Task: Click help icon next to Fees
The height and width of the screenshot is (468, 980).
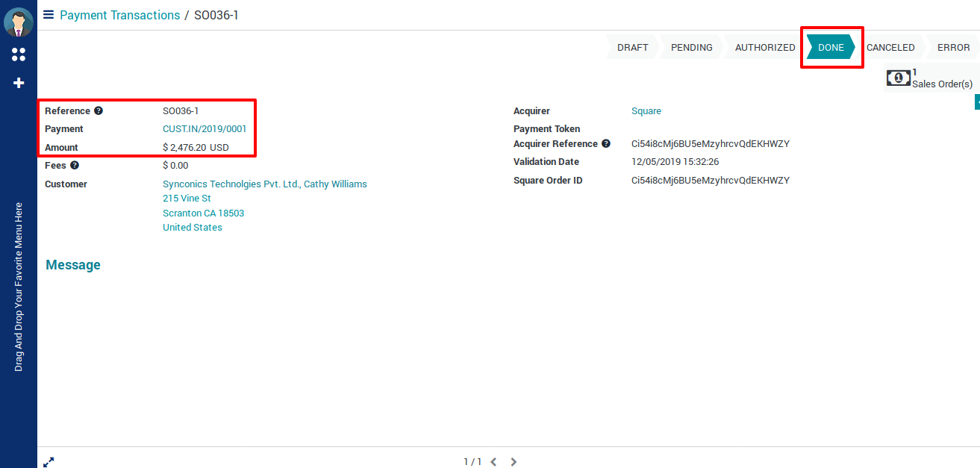Action: click(x=75, y=166)
